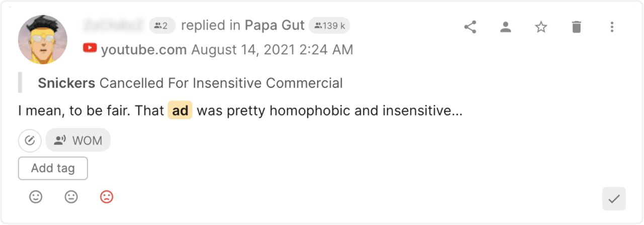Click the 139 k followers badge
The width and height of the screenshot is (644, 225).
coord(330,25)
